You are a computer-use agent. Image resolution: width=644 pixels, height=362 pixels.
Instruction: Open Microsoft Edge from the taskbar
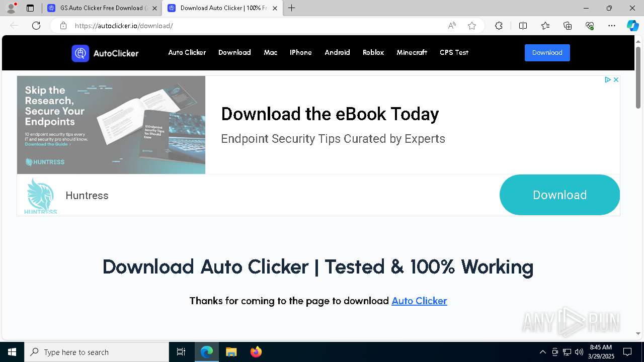[x=207, y=352]
